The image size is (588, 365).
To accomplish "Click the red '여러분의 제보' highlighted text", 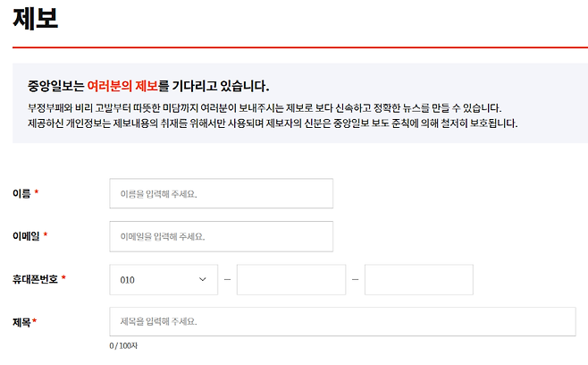I will coord(122,86).
